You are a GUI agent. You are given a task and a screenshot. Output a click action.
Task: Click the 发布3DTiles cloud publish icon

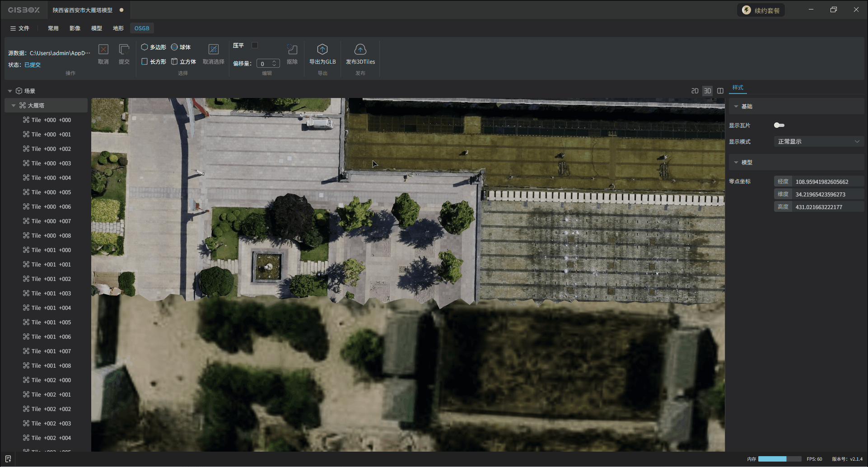tap(360, 49)
